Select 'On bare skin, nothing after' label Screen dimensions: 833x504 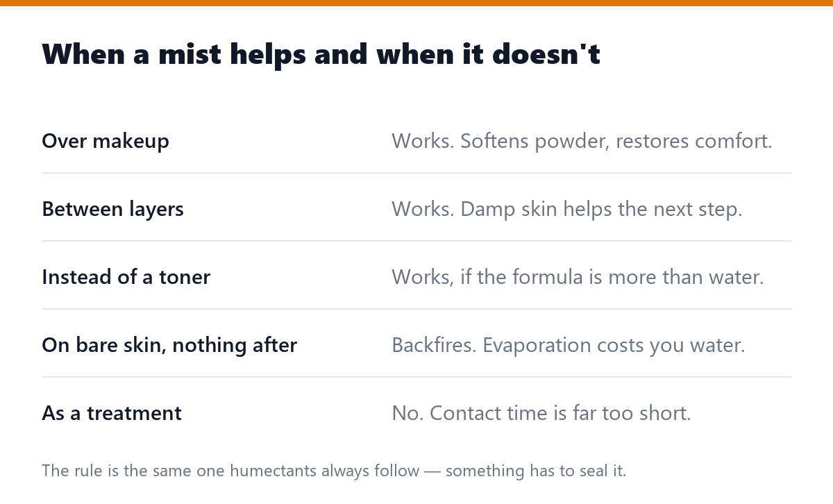[x=169, y=345]
